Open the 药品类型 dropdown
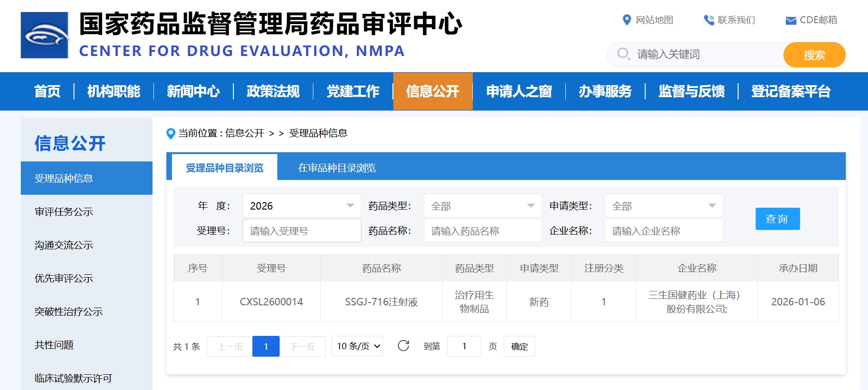The image size is (868, 390). click(483, 205)
